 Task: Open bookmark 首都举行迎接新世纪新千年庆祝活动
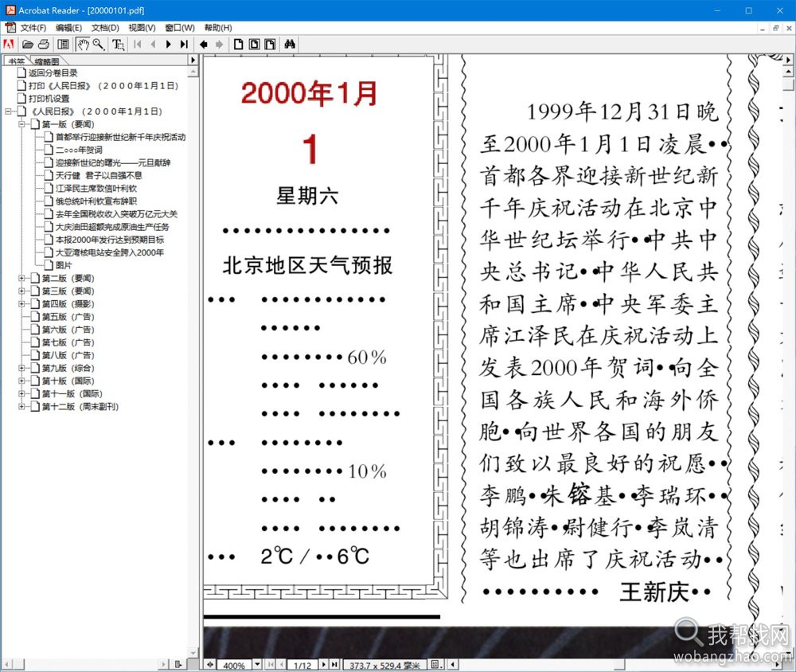click(121, 137)
